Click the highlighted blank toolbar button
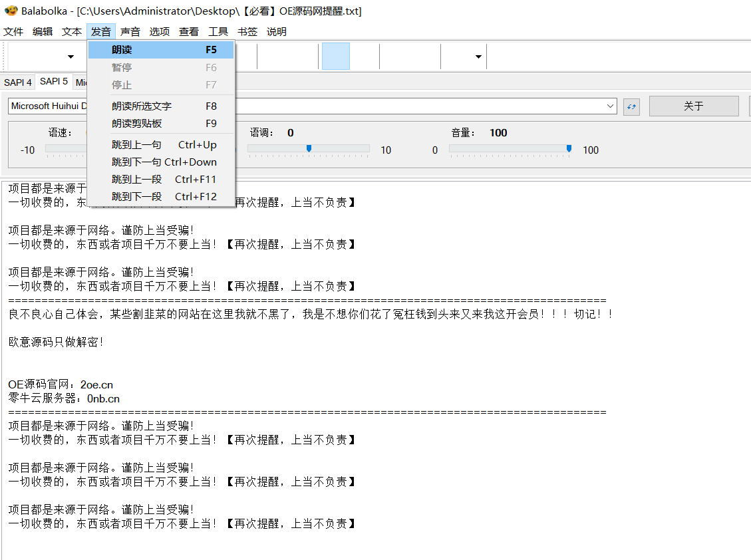The height and width of the screenshot is (560, 751). [x=336, y=56]
